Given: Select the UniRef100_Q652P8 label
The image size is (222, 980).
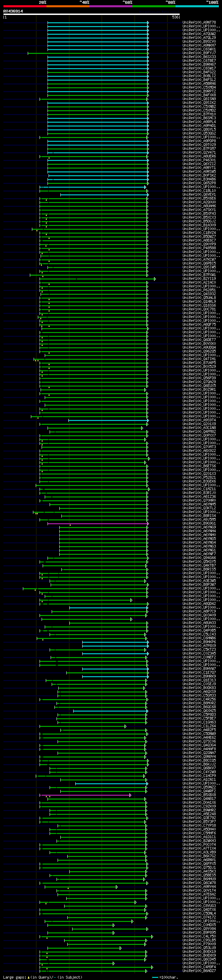Looking at the screenshot, I should pos(199,183).
